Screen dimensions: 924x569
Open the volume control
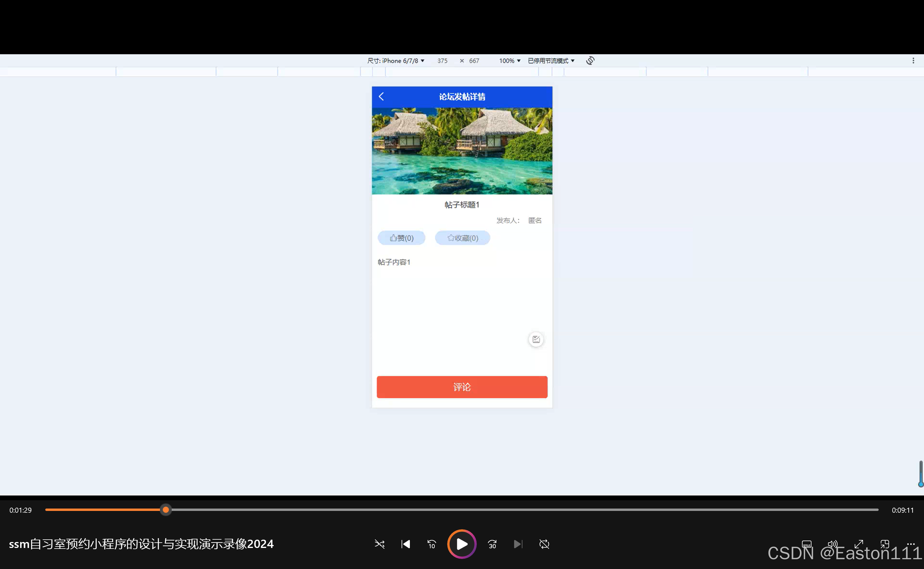click(x=832, y=544)
